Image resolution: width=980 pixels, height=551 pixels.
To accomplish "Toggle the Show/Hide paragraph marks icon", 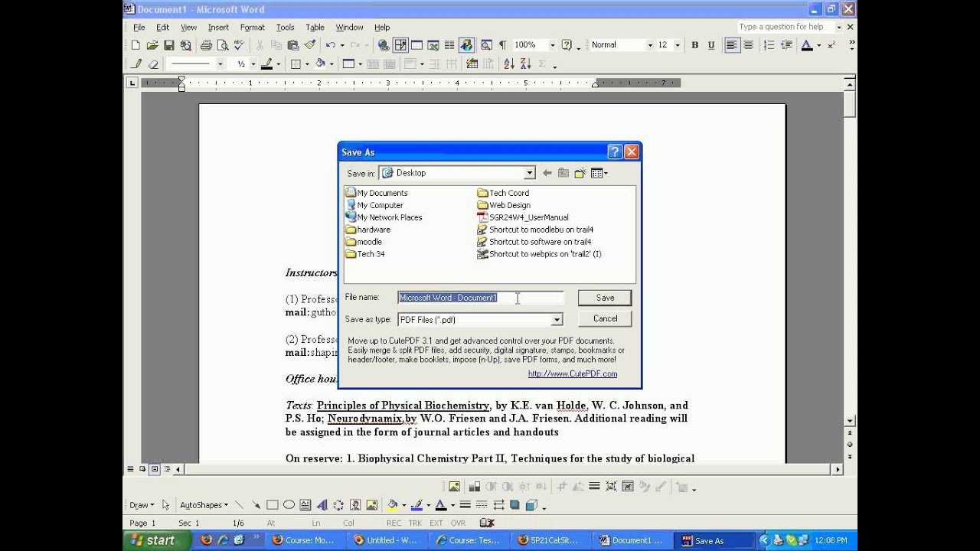I will click(x=502, y=45).
